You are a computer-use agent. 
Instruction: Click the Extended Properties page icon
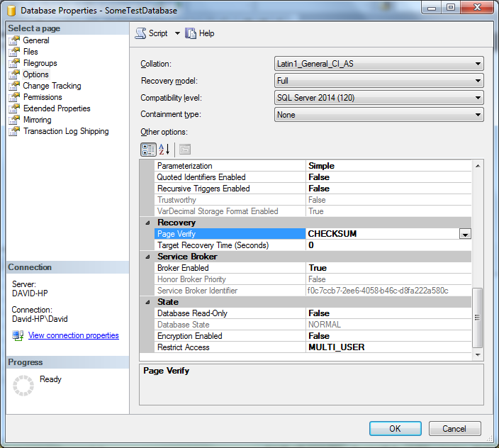pos(14,108)
